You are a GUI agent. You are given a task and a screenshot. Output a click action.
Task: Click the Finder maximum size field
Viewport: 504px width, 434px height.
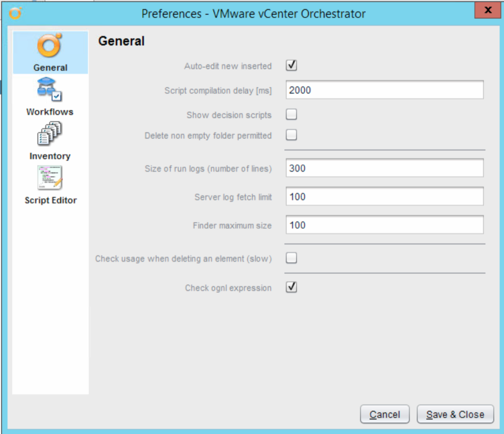(385, 225)
